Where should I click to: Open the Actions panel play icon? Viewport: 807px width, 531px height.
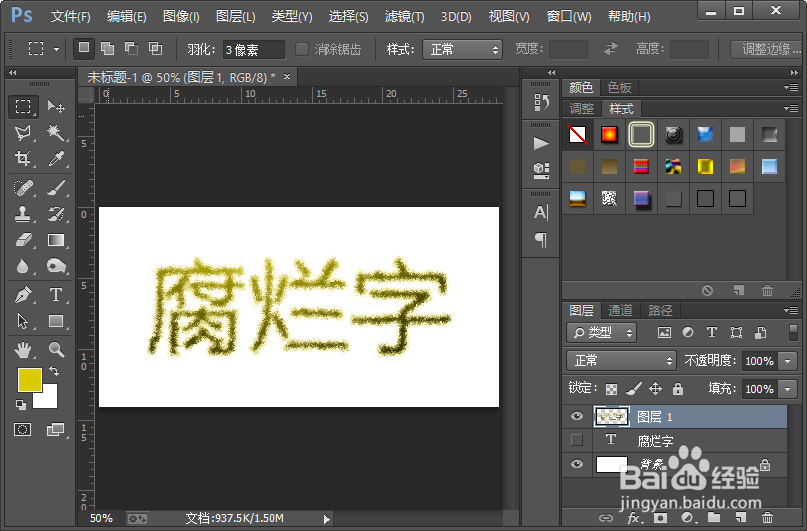point(541,143)
